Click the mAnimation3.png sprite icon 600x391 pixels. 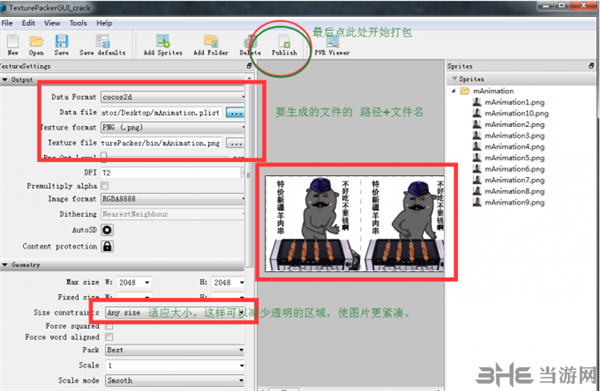[x=477, y=135]
